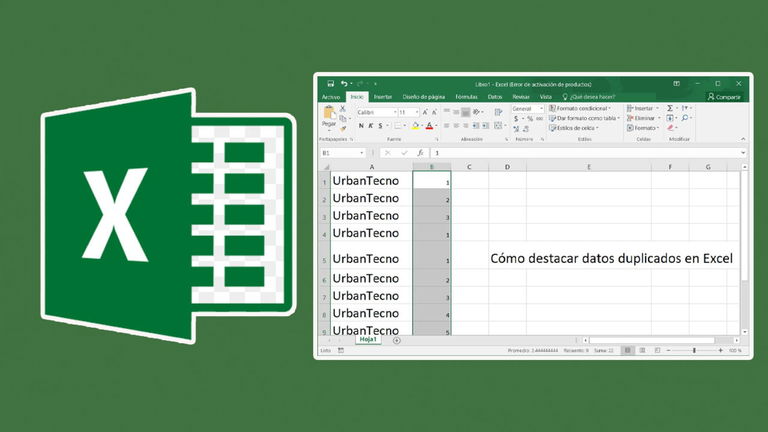Click the insert function fx icon
Viewport: 768px width, 432px height.
(x=420, y=153)
